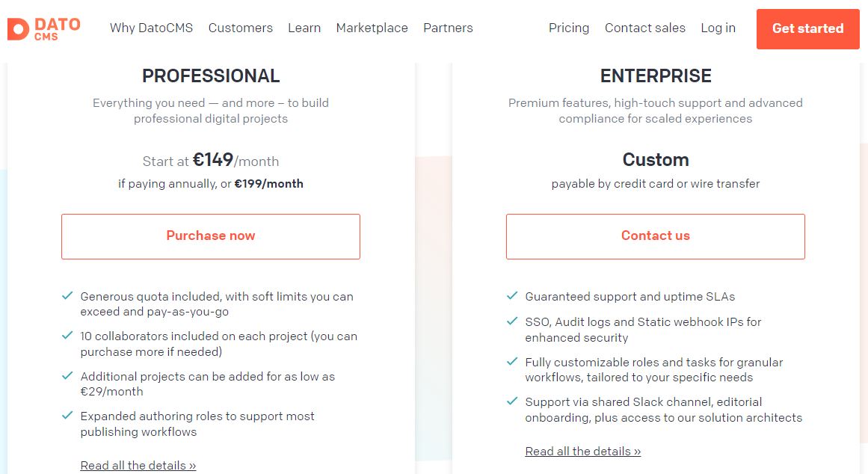Open the Why DatoCMS menu
This screenshot has height=474, width=868.
pyautogui.click(x=151, y=28)
